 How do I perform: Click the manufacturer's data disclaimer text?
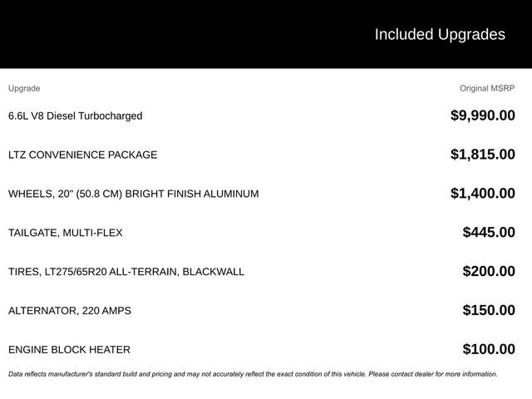point(166,374)
